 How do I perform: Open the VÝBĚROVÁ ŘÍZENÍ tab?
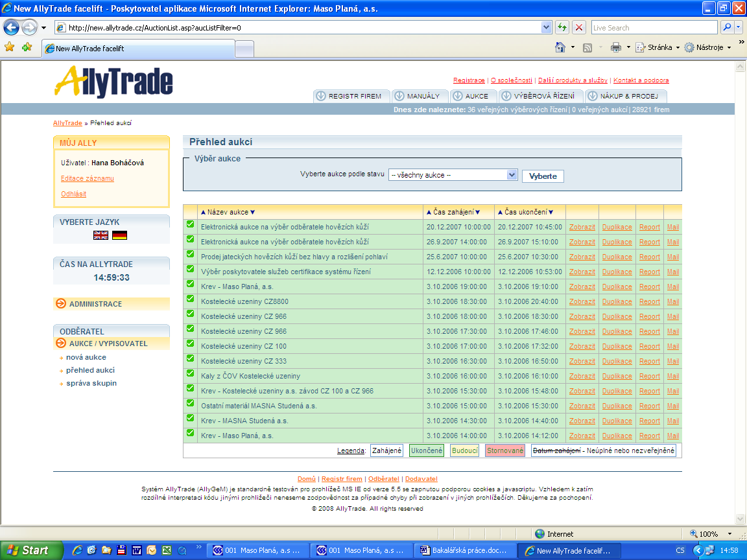[x=541, y=96]
